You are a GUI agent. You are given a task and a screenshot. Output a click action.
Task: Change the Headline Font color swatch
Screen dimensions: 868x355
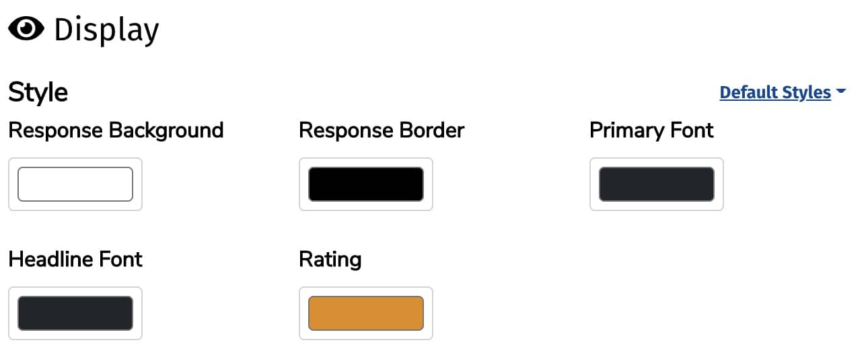75,313
